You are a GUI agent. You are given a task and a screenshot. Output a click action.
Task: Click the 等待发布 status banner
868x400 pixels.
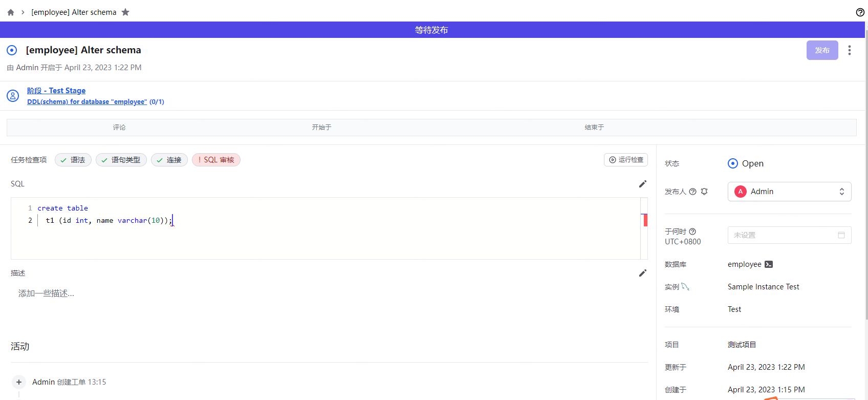[431, 30]
